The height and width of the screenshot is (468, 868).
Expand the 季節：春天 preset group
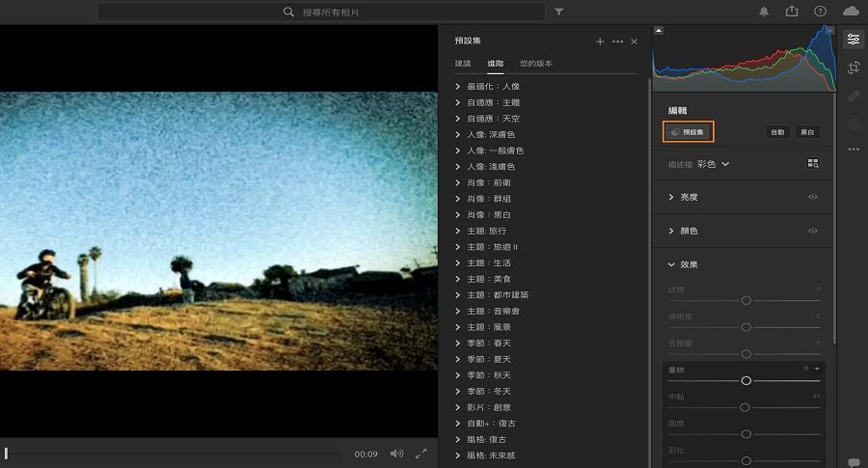(x=458, y=344)
